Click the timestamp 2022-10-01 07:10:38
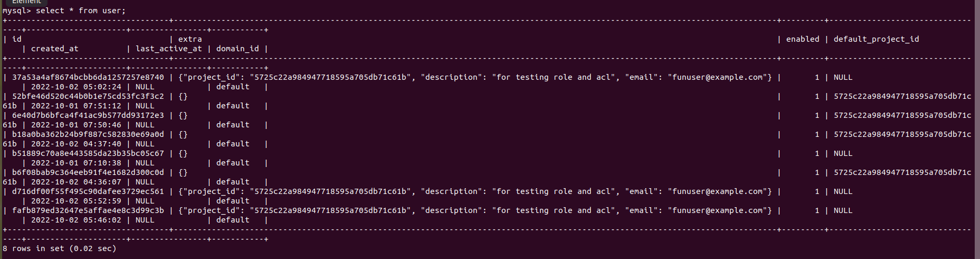This screenshot has height=259, width=980. click(x=76, y=163)
